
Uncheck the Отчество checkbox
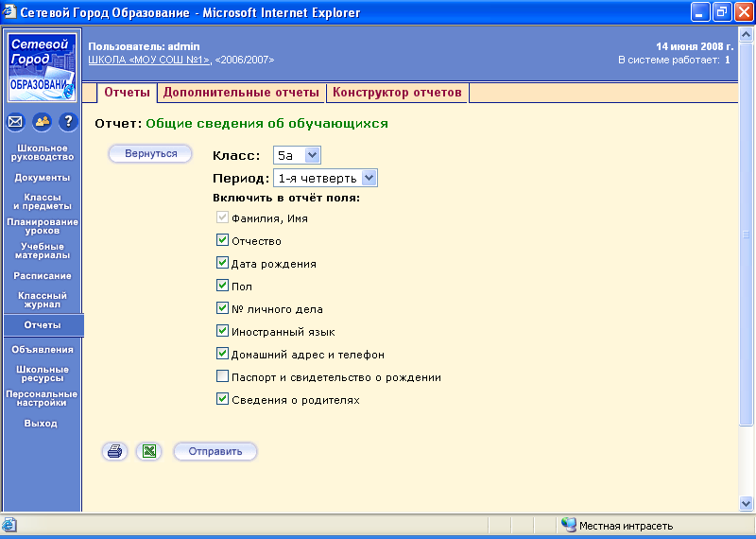click(222, 240)
